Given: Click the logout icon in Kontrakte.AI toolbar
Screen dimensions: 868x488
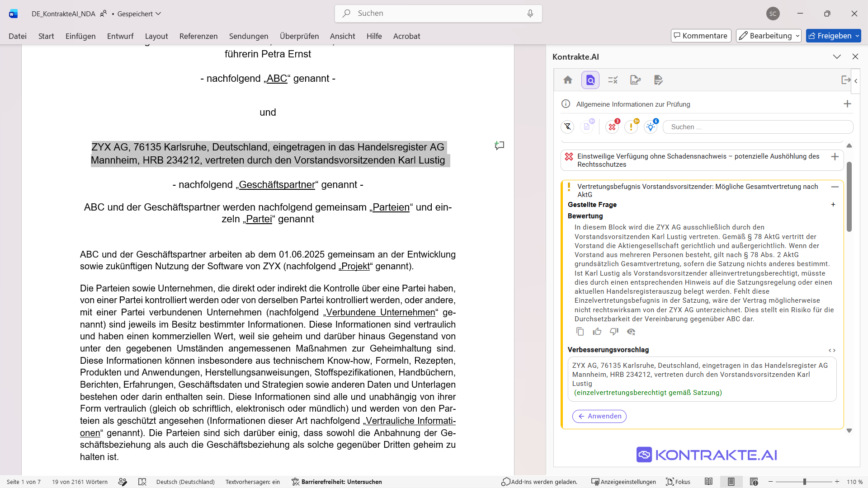Looking at the screenshot, I should (x=846, y=80).
